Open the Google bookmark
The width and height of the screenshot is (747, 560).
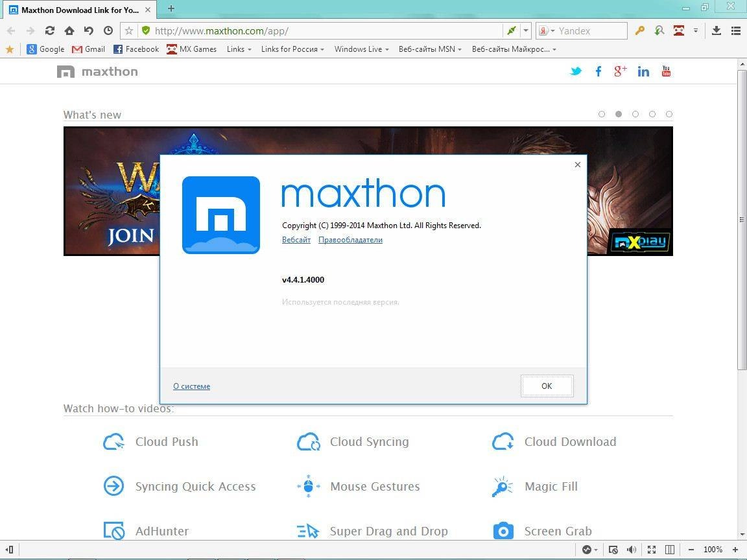(46, 49)
